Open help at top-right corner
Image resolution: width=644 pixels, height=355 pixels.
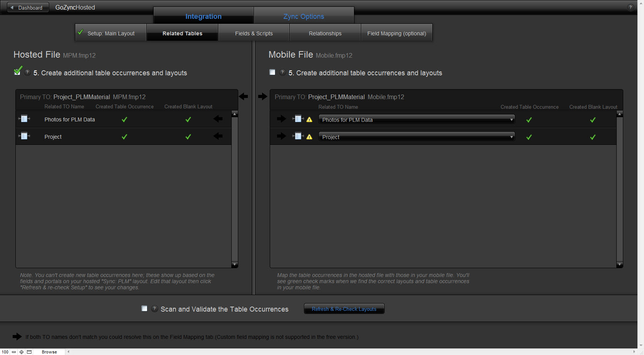click(630, 7)
